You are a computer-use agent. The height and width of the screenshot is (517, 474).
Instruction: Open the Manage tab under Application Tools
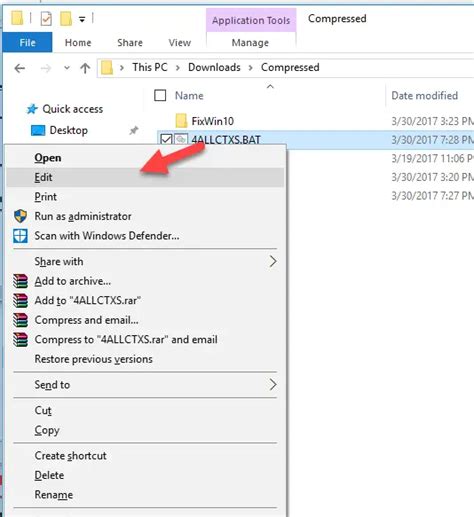250,43
